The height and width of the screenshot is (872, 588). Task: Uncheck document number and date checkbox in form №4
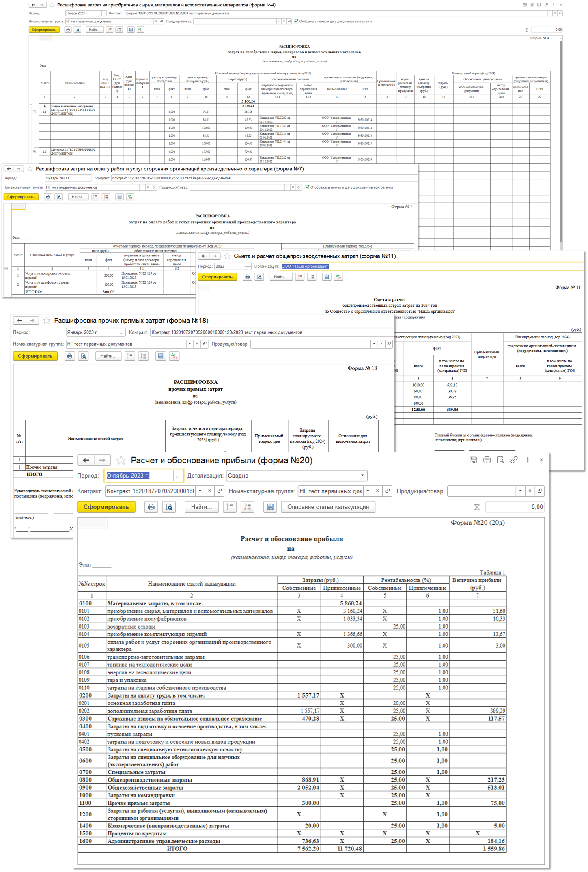pos(296,21)
